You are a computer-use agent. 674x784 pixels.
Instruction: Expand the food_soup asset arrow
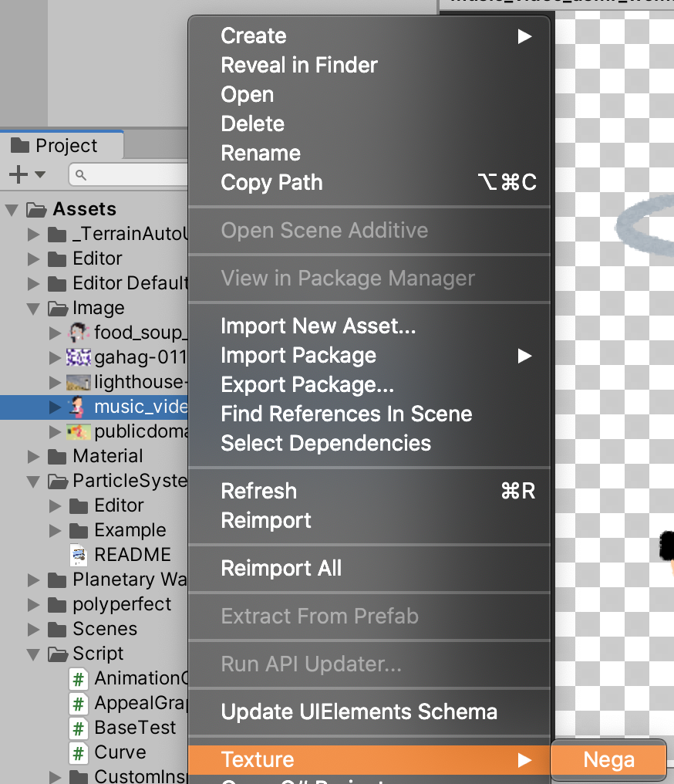click(55, 333)
